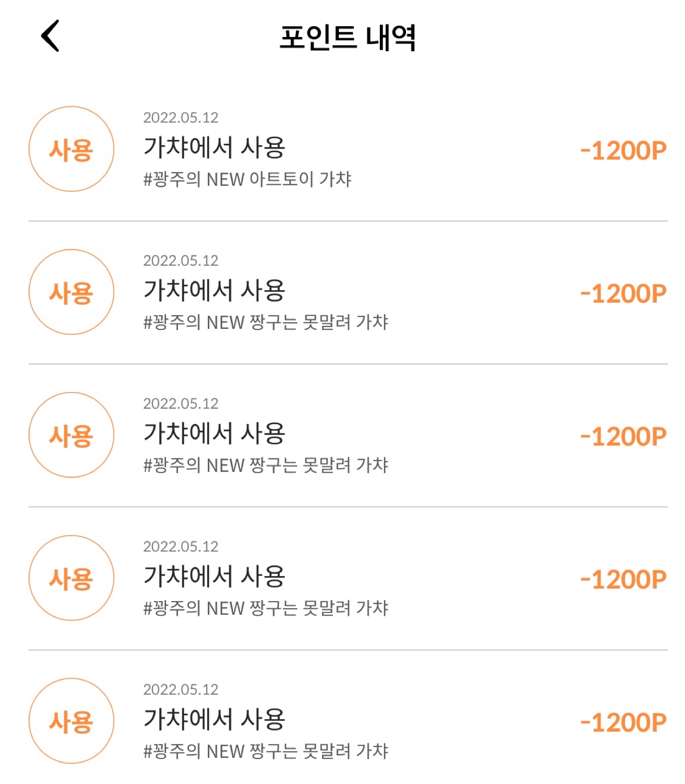Select the third 짱구는 못말려 가챠 hashtag

(x=266, y=608)
